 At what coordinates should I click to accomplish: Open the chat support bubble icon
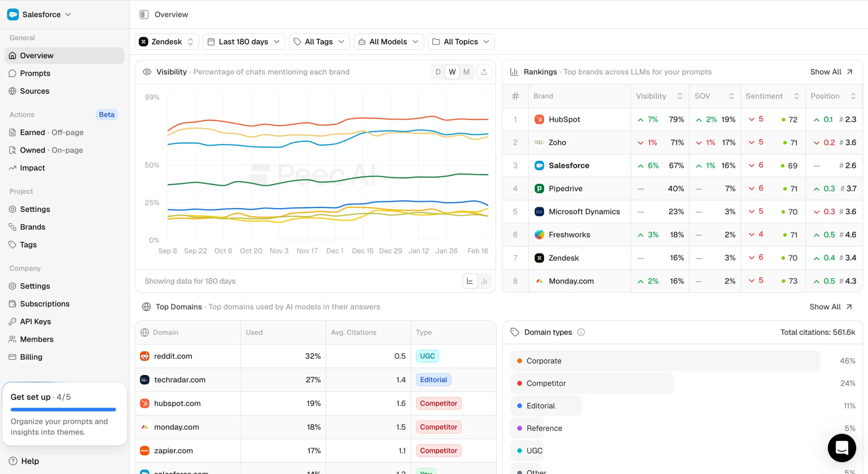(842, 448)
